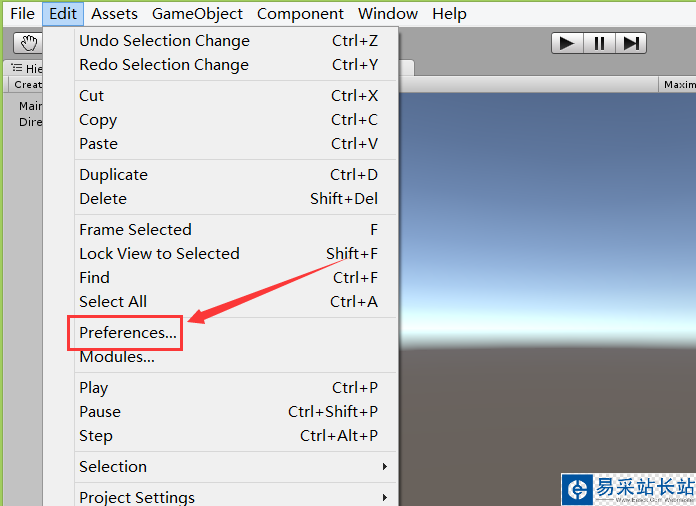Open the GameObject menu
The height and width of the screenshot is (506, 696).
[197, 14]
